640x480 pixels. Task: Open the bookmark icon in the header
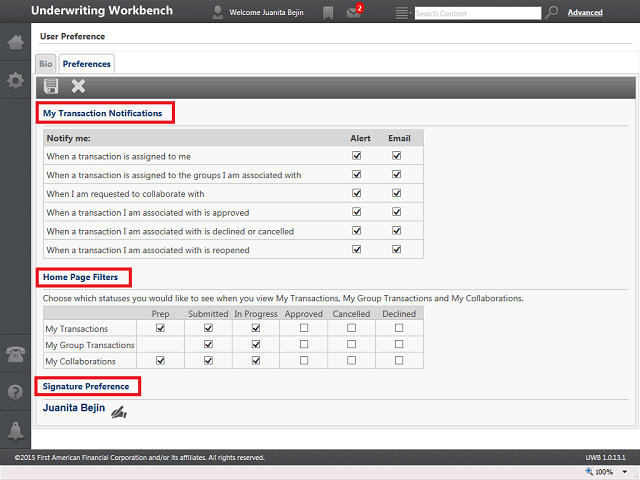(x=328, y=13)
